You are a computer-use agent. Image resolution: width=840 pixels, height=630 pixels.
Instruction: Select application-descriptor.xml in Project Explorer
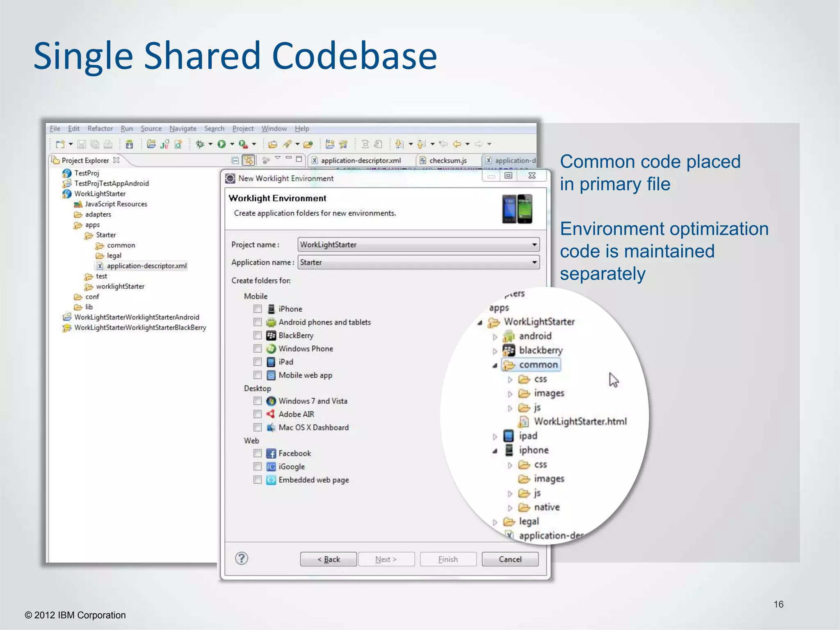[x=142, y=266]
